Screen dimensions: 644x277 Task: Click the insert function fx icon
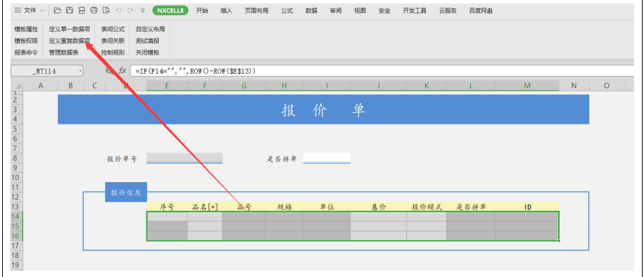[122, 71]
